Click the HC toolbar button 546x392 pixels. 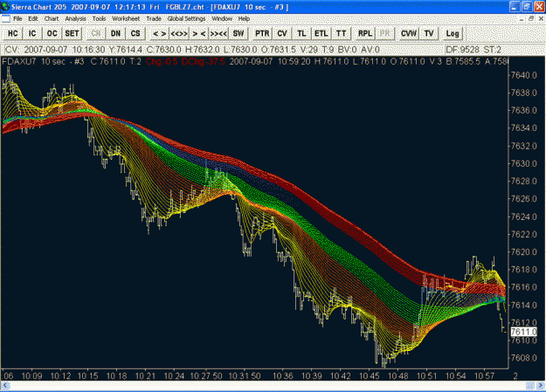click(13, 34)
